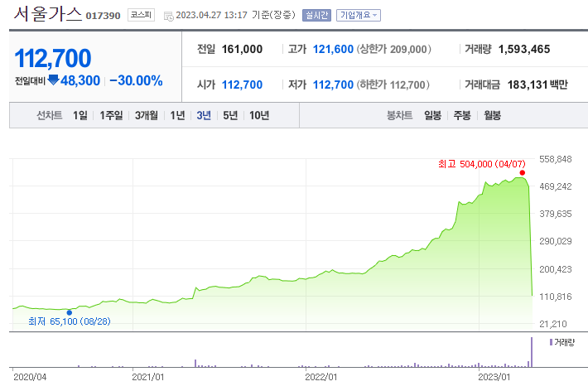Click the 거래대금 value 183,131 백만
588x391 pixels.
537,84
